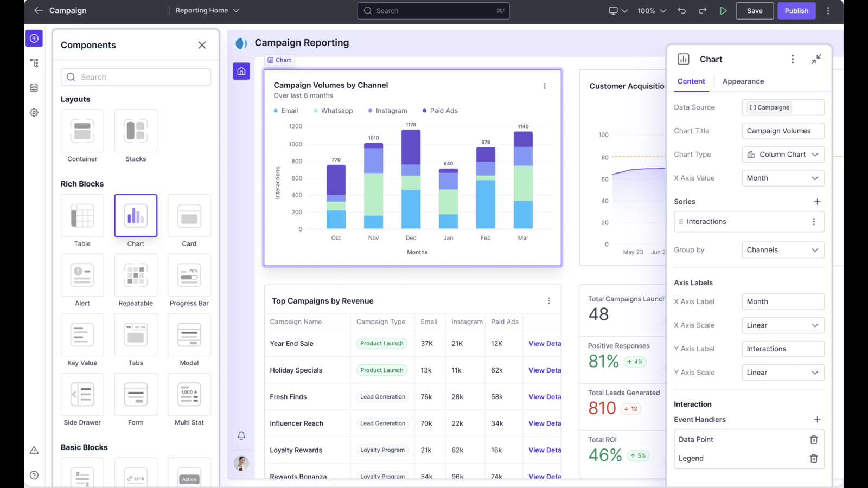Click the notification bell icon

point(241,435)
